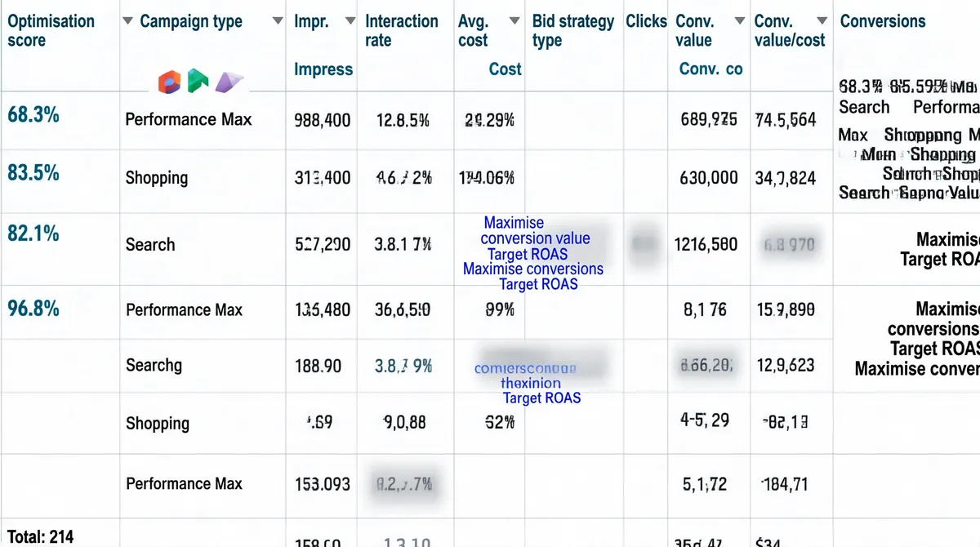The image size is (980, 547).
Task: Open the Searchg campaign row
Action: (x=154, y=366)
